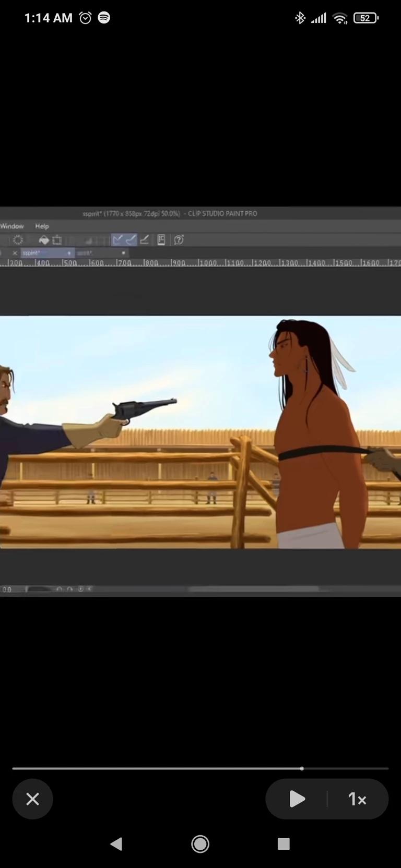Click the Scale/Rotate transform toolbar icon

(57, 239)
